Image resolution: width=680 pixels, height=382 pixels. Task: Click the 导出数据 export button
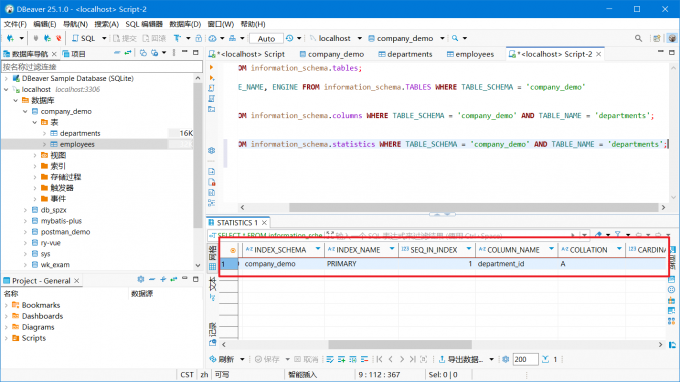click(461, 359)
